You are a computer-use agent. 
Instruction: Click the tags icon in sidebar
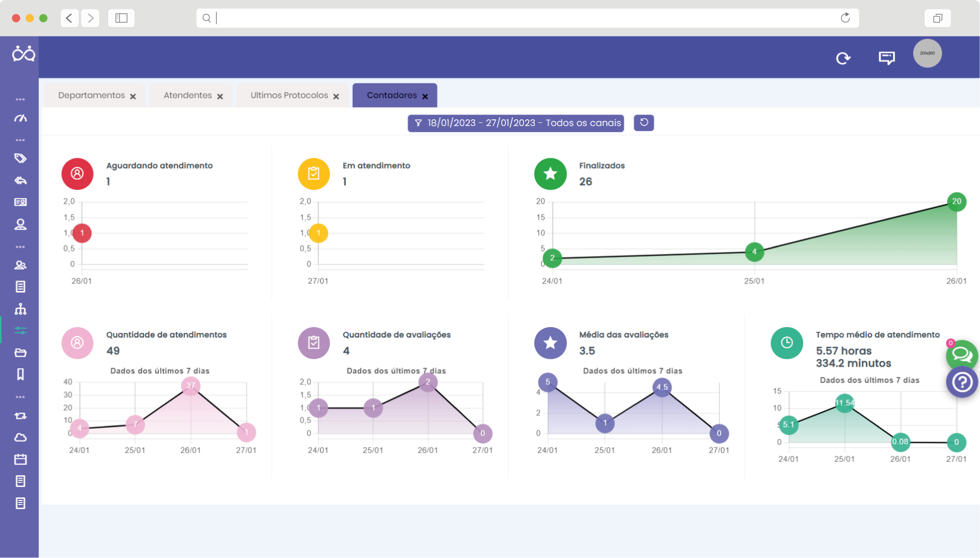click(x=20, y=158)
